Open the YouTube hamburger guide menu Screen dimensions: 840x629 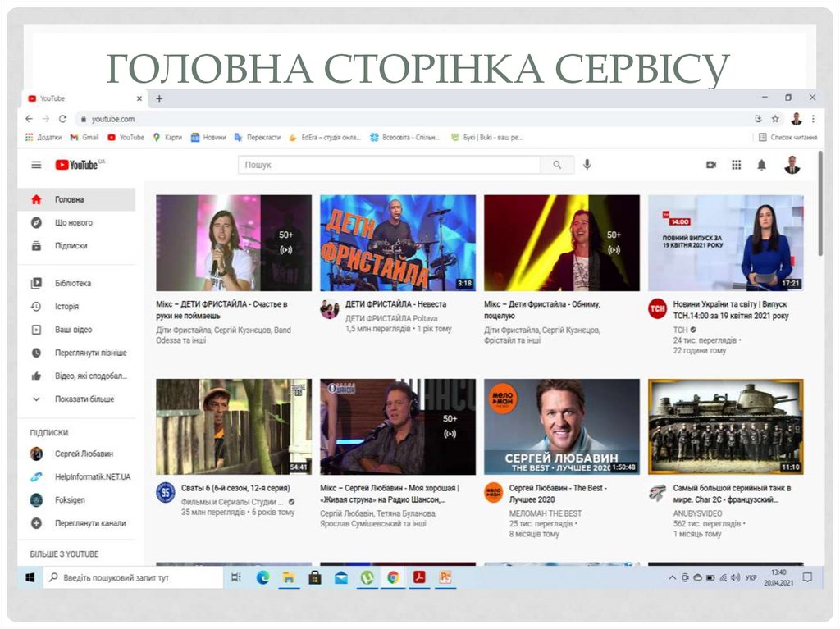[36, 165]
